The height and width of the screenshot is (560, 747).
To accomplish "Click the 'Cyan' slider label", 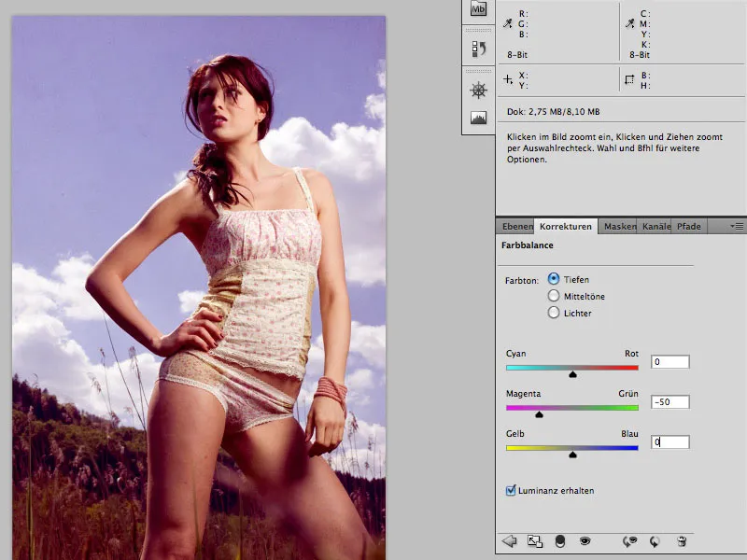I will point(516,354).
